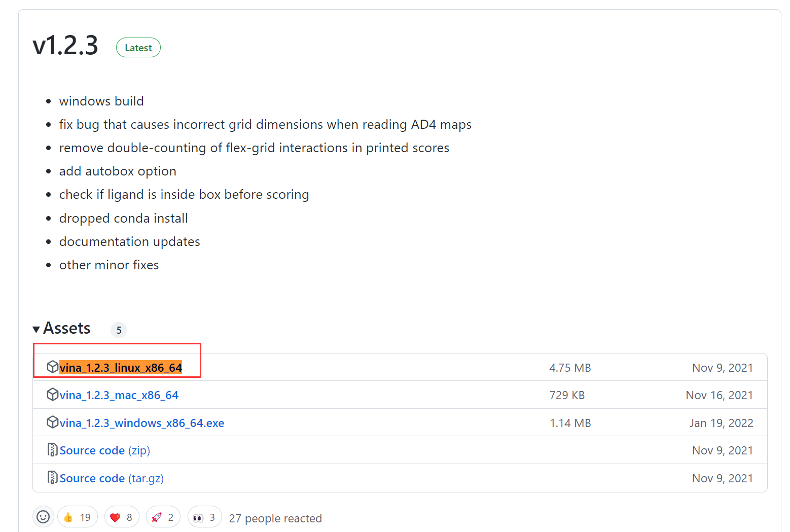This screenshot has width=790, height=532.
Task: Click the "windows build" bullet text
Action: 101,101
